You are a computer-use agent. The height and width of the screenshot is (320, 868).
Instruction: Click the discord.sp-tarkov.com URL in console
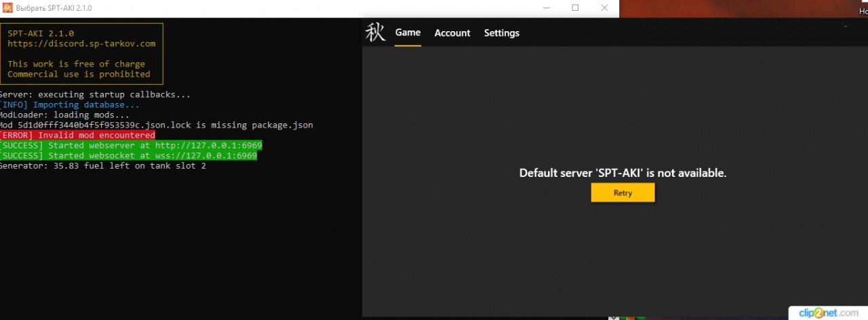pos(81,43)
